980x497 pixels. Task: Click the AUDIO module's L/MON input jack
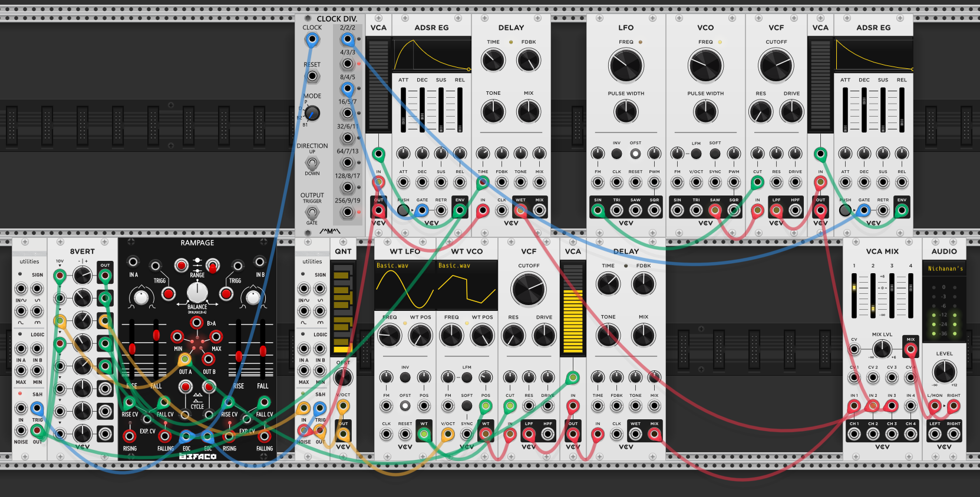[x=935, y=406]
